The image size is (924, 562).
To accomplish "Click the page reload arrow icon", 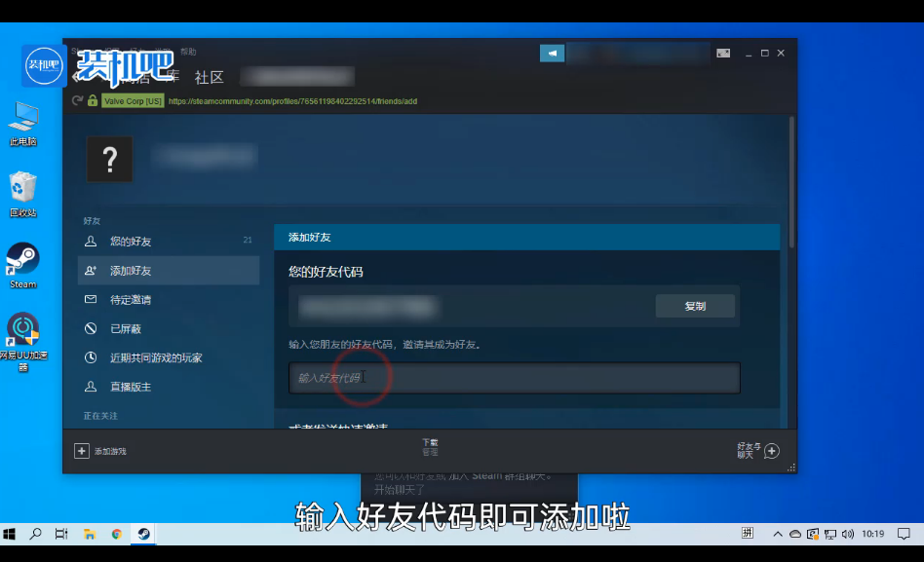I will [x=77, y=100].
